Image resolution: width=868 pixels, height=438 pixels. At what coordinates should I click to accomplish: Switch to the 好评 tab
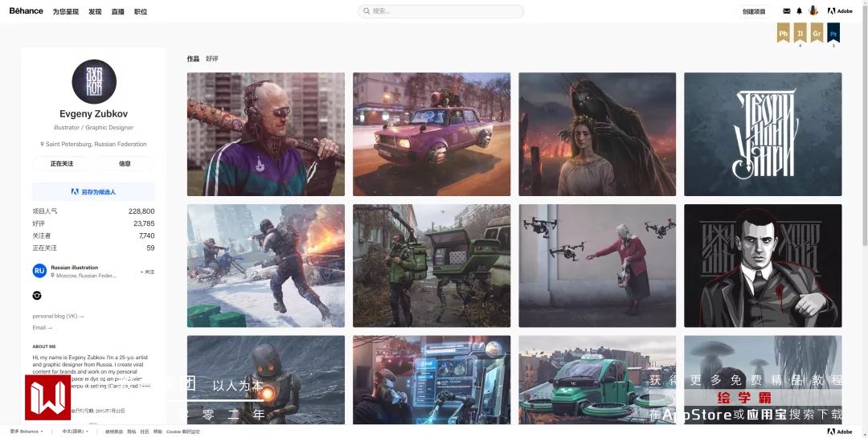pyautogui.click(x=212, y=59)
